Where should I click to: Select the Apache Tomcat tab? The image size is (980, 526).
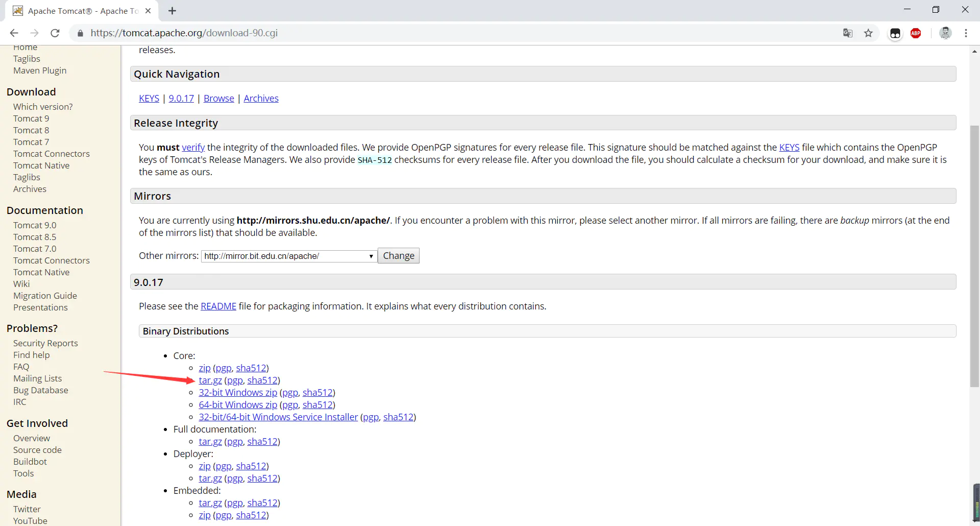click(82, 11)
